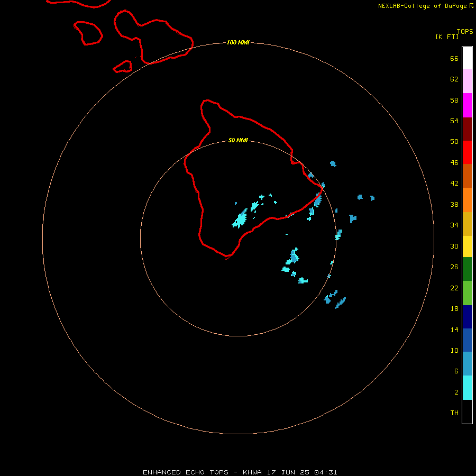Click the 50 legend value
This screenshot has width=476, height=476.
(x=454, y=141)
